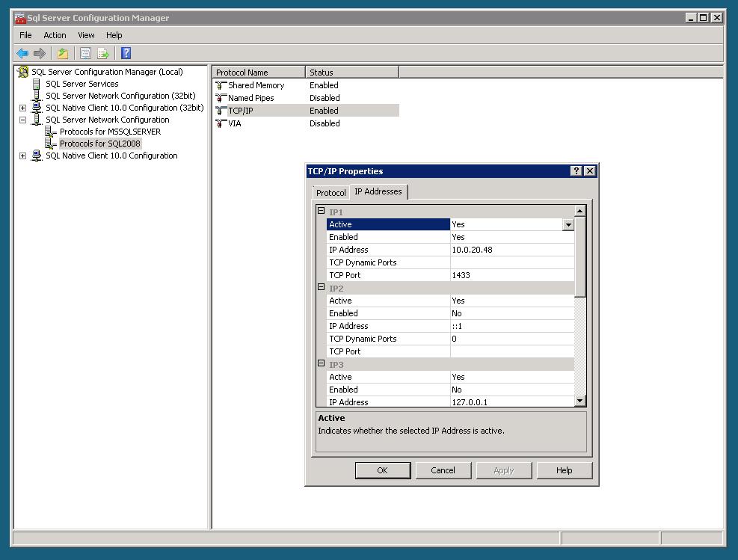738x560 pixels.
Task: Click the Forward arrow toolbar icon
Action: [40, 54]
